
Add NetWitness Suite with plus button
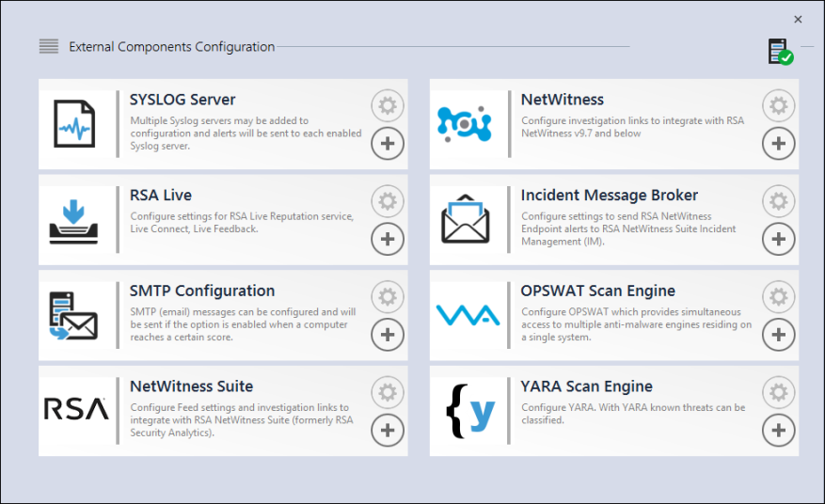[x=388, y=431]
